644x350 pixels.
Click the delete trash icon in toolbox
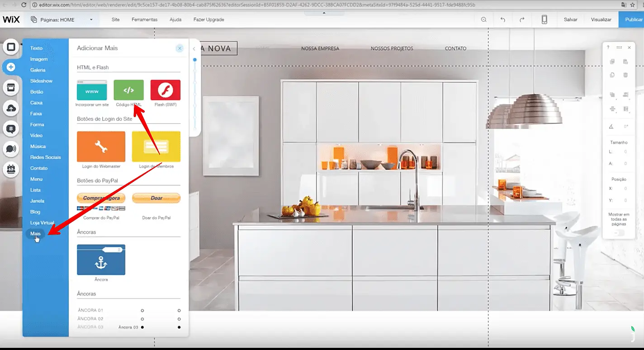pos(625,75)
